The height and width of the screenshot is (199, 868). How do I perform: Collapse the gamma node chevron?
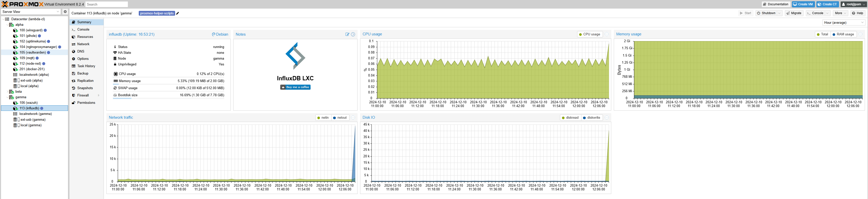(7, 97)
